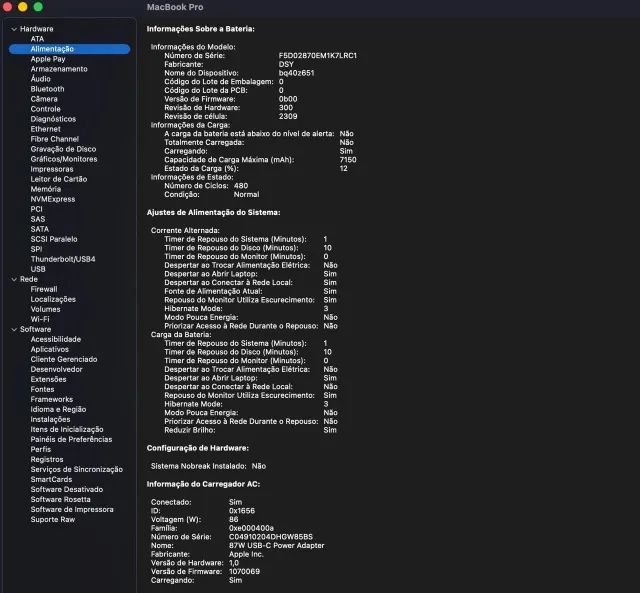The image size is (640, 593).
Task: Select Software Desativado entry
Action: [67, 489]
